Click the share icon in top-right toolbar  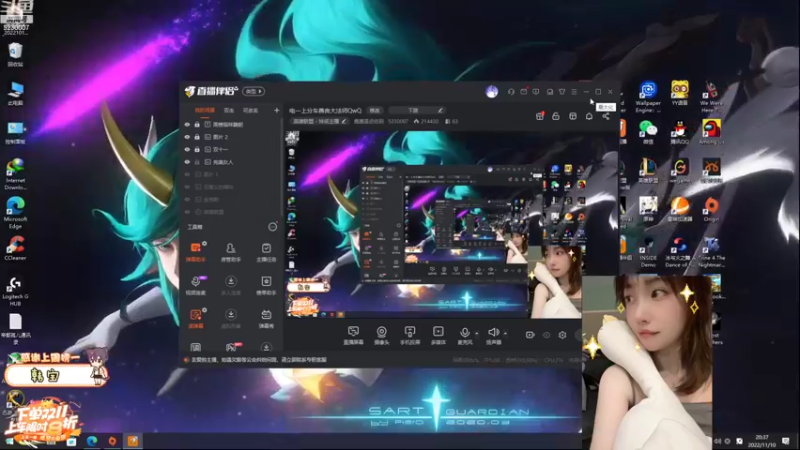606,116
